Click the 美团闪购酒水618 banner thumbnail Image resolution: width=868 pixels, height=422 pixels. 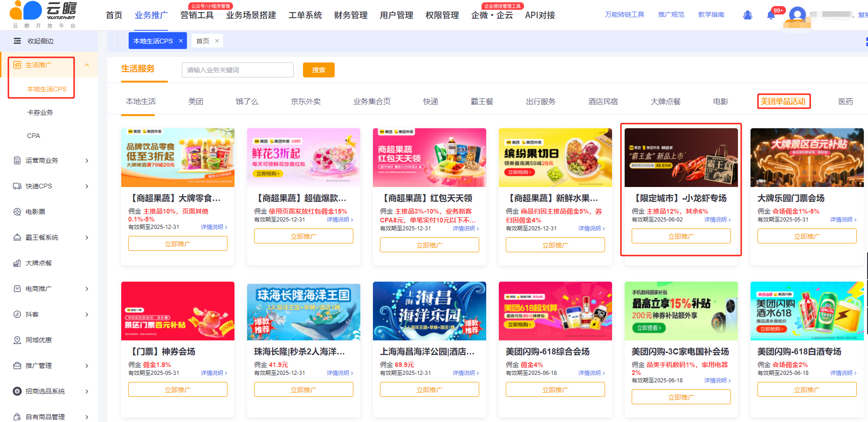(x=807, y=311)
